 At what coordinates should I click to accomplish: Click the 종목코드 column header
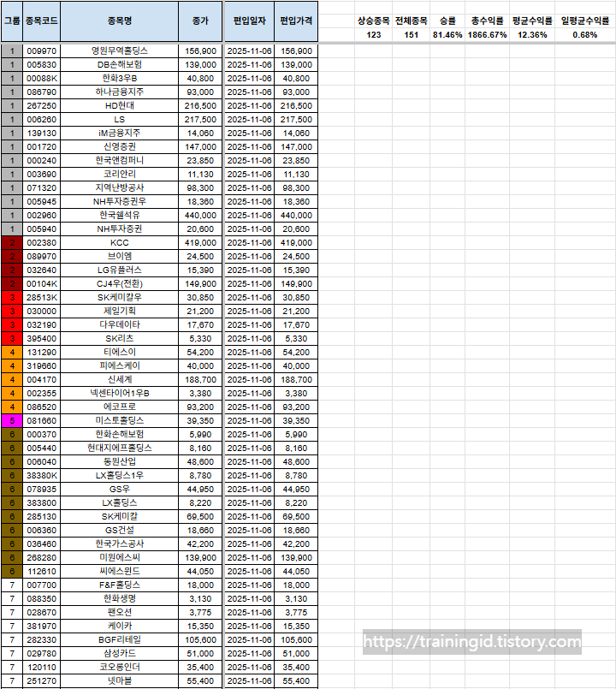[x=42, y=21]
